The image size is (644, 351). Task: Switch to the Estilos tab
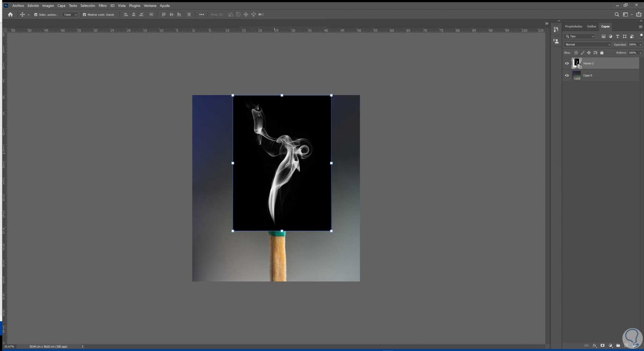[592, 27]
